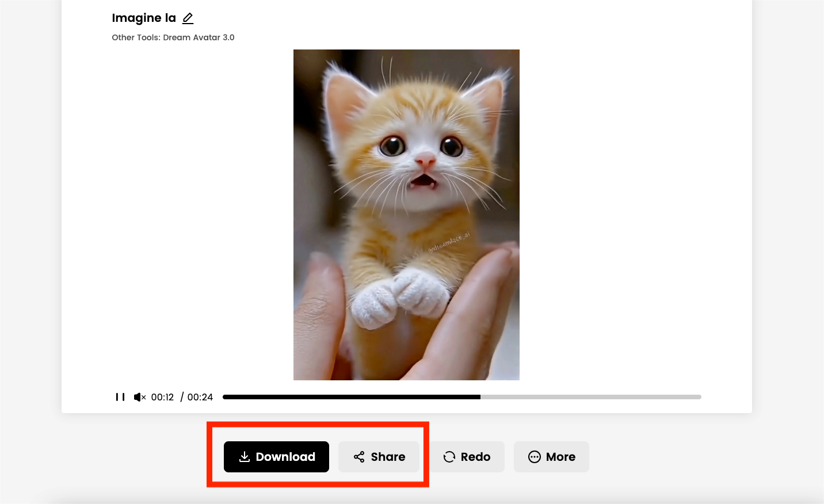The height and width of the screenshot is (504, 824).
Task: Click the played portion of progress bar
Action: pos(351,397)
